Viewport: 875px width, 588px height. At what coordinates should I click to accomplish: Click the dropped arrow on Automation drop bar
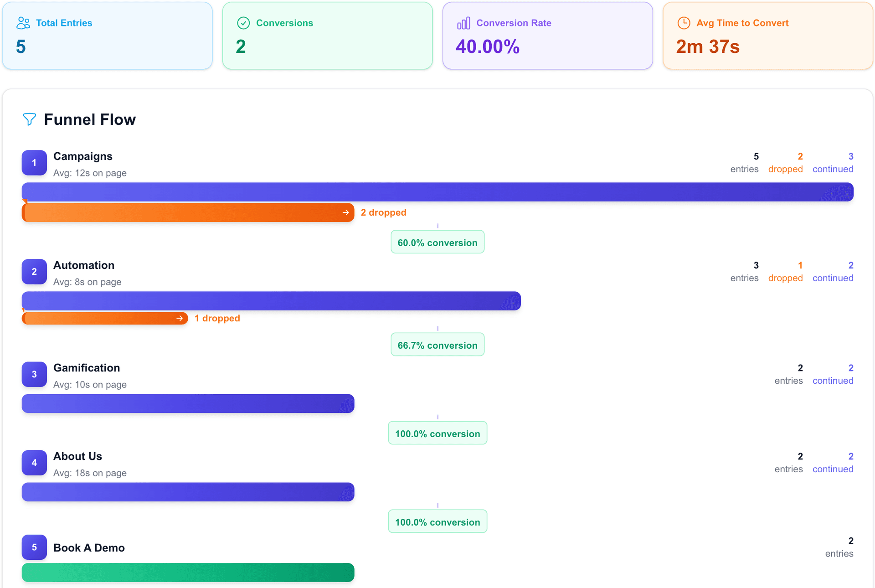(x=179, y=318)
